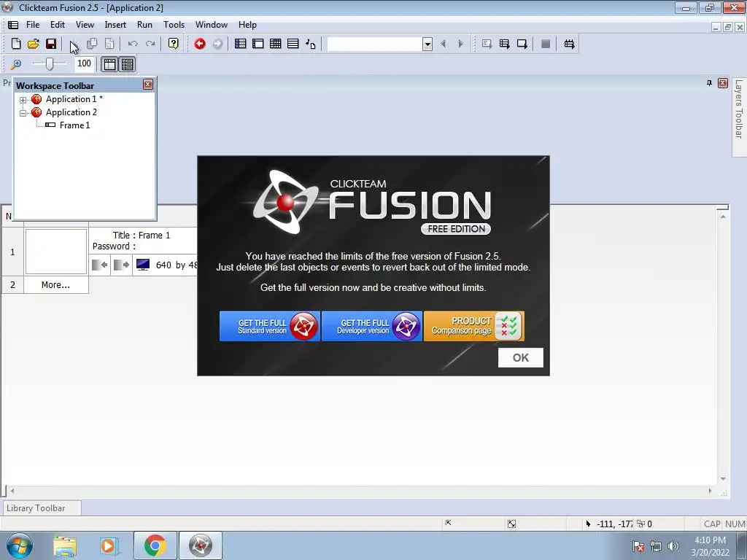The width and height of the screenshot is (747, 560).
Task: Open the Event List Editor icon
Action: 293,44
